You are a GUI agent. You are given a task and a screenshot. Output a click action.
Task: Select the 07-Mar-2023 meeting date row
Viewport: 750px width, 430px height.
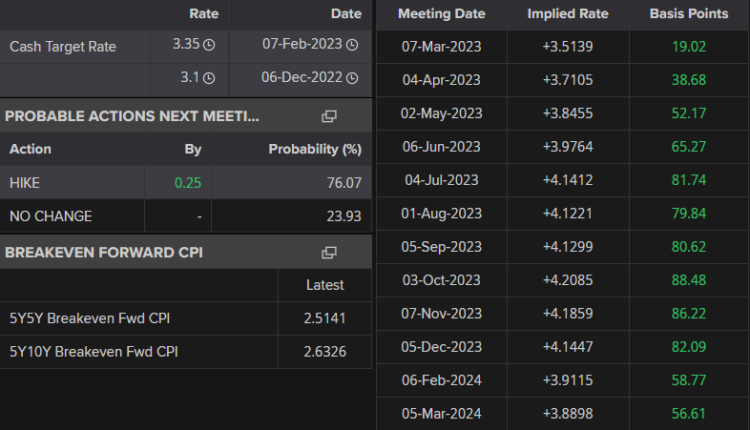click(441, 46)
